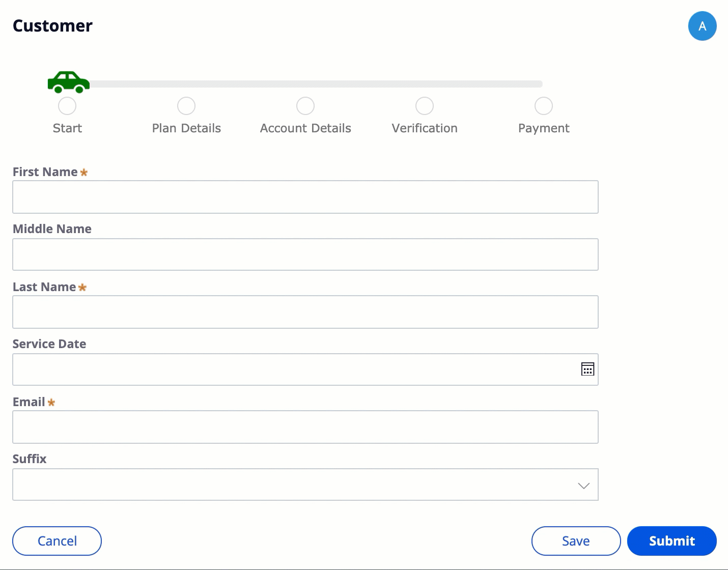The width and height of the screenshot is (728, 570).
Task: Select the Verification step circle
Action: (x=425, y=106)
